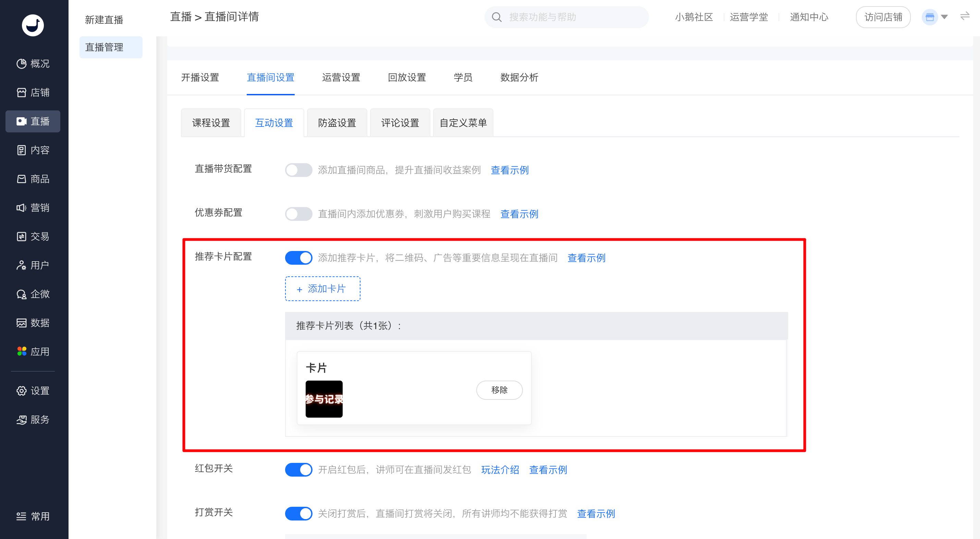Switch to the 运营设置 tab
This screenshot has height=539, width=980.
[x=341, y=77]
